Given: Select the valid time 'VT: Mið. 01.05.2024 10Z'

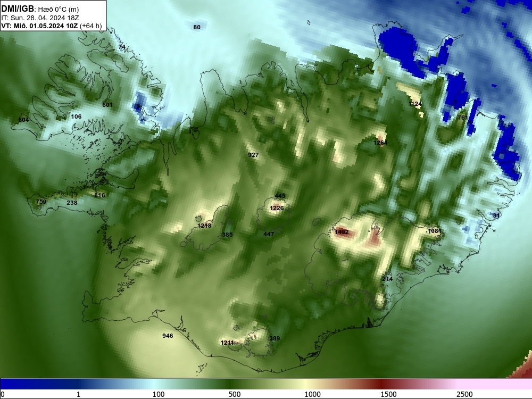Looking at the screenshot, I should point(39,26).
